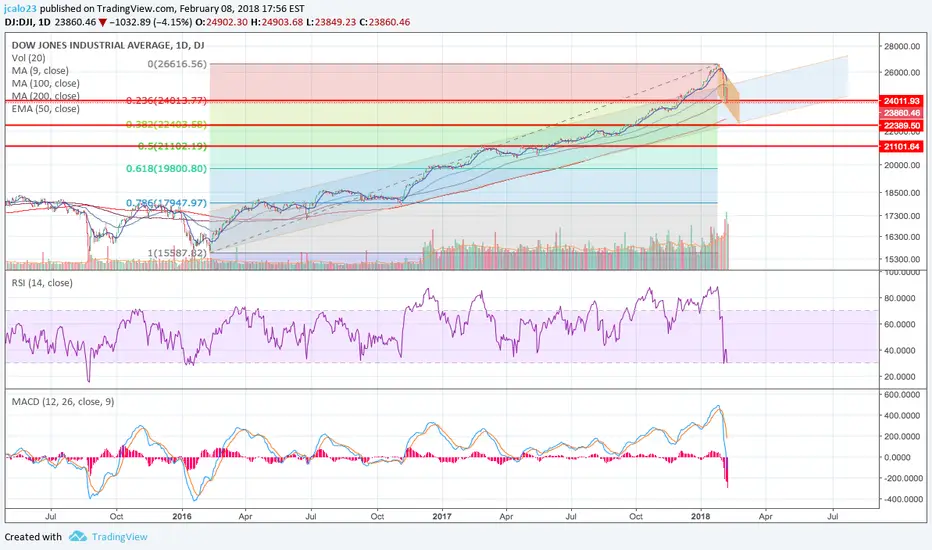932x550 pixels.
Task: Open the TradingView link in the footer
Action: pyautogui.click(x=119, y=537)
